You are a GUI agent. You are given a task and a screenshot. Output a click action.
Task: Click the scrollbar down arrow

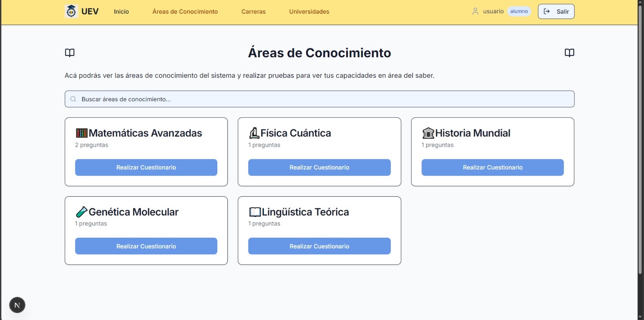pyautogui.click(x=640, y=317)
